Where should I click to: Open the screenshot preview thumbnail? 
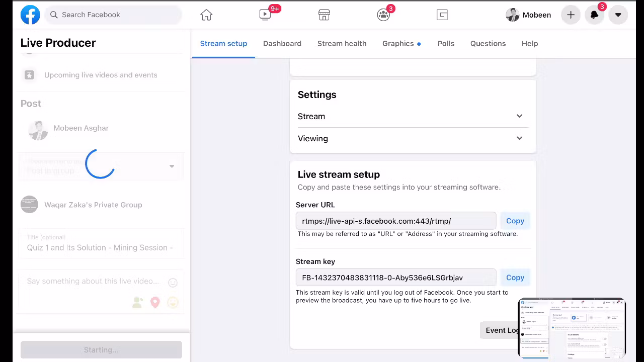pyautogui.click(x=572, y=328)
